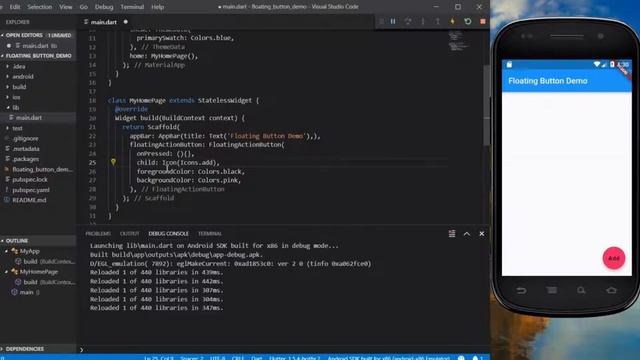Pause the debug session
Viewport: 640px width, 360px height.
[x=393, y=21]
